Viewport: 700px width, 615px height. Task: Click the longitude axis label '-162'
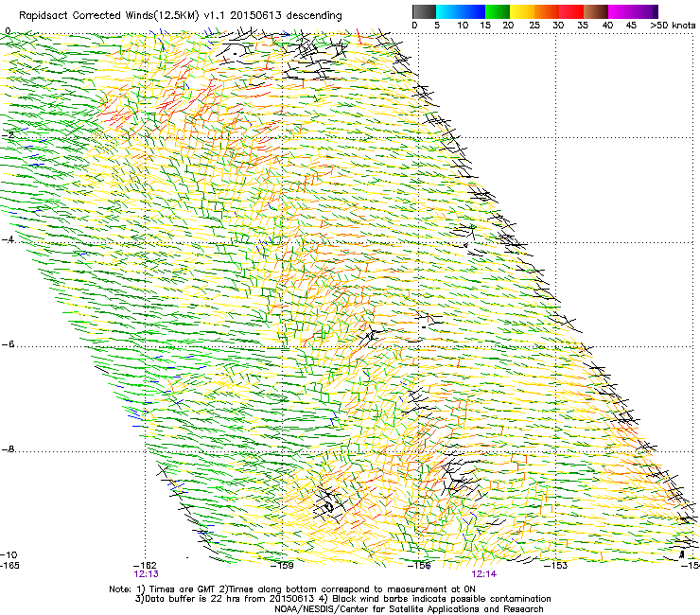pos(146,566)
